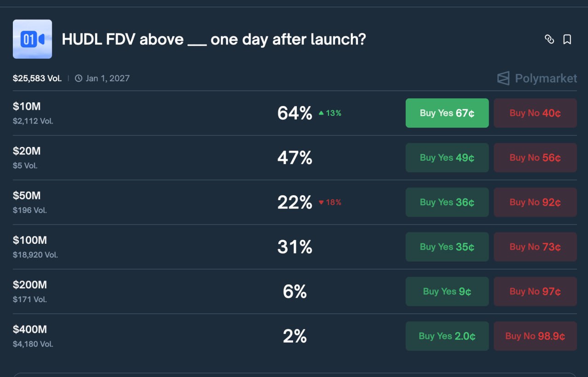This screenshot has height=377, width=588.
Task: Click the HUDL market thumbnail image
Action: [32, 39]
